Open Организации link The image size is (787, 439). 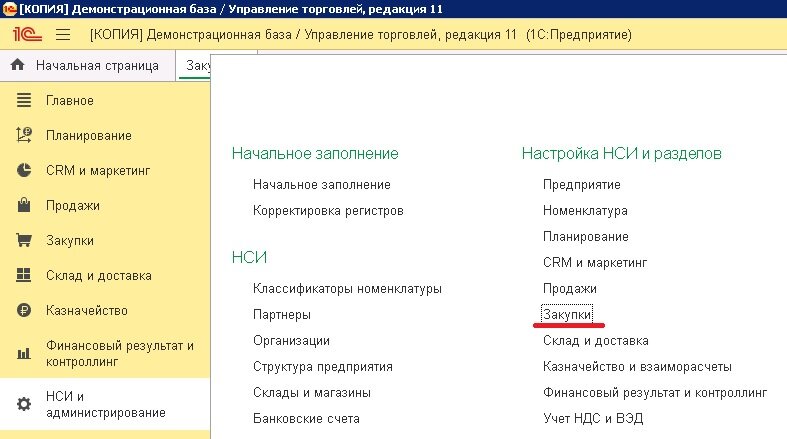[291, 341]
